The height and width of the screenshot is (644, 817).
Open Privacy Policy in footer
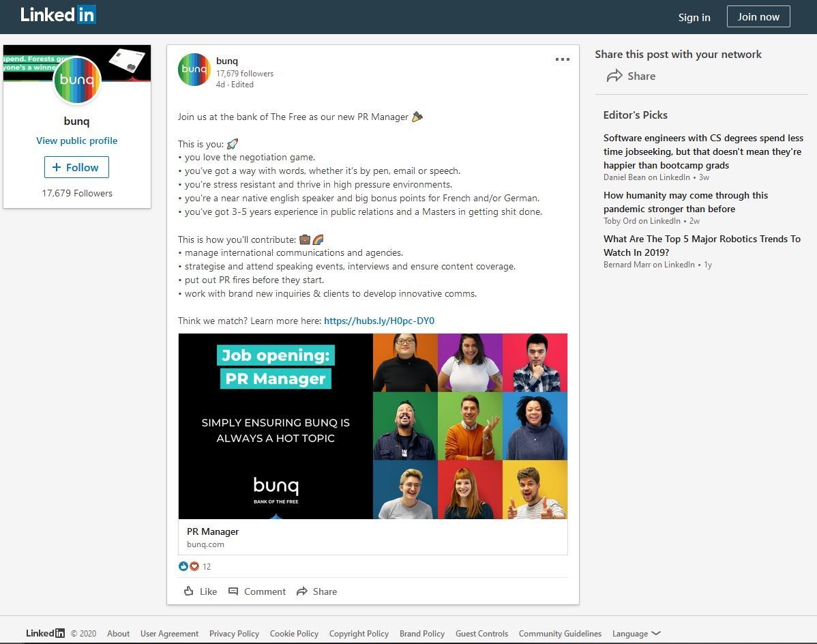[234, 634]
